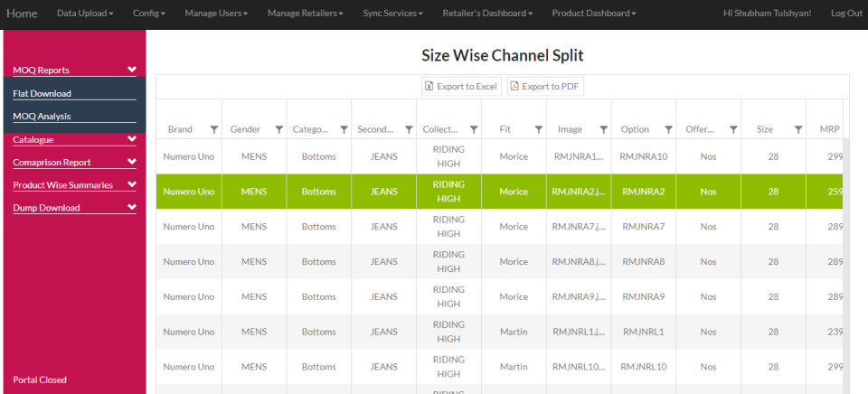
Task: Open the Category column filter icon
Action: tap(344, 129)
